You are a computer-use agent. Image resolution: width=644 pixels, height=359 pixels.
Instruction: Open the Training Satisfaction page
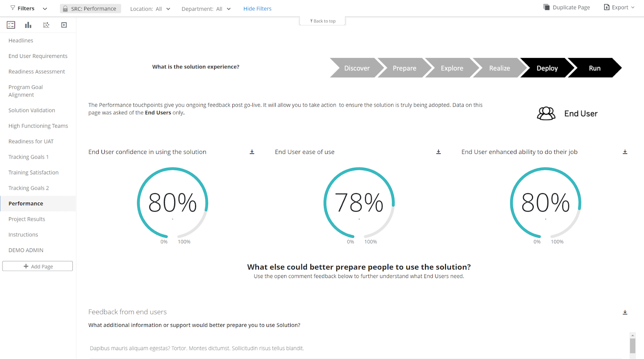click(x=33, y=172)
